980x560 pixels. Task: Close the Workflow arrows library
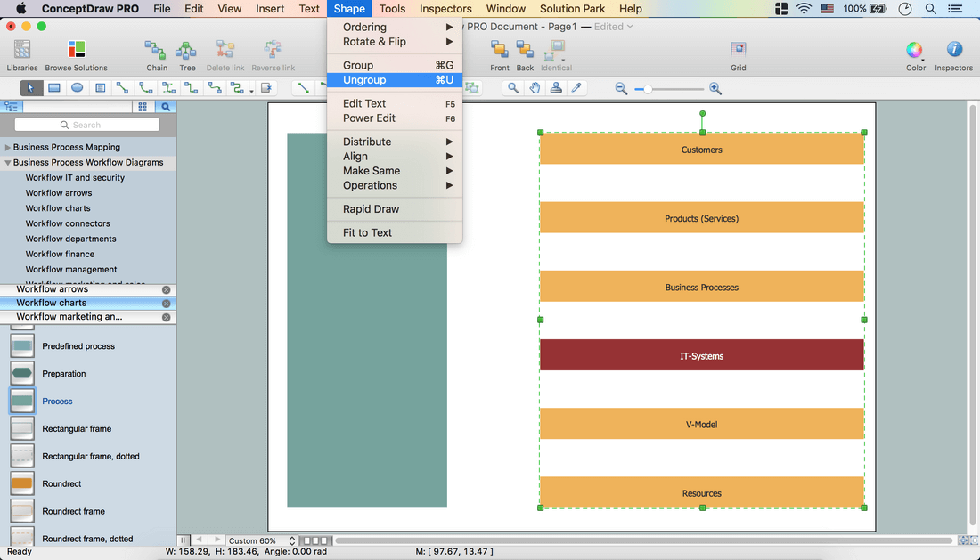pos(167,289)
